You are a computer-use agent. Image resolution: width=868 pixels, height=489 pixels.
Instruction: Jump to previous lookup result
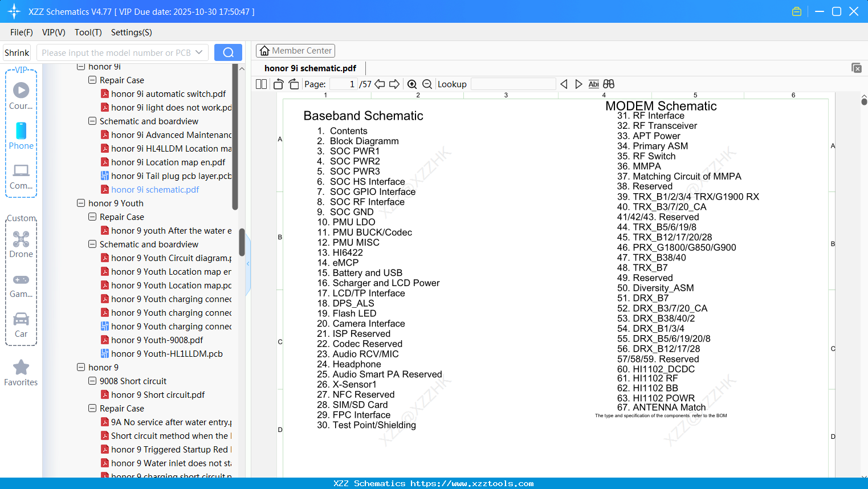(564, 84)
